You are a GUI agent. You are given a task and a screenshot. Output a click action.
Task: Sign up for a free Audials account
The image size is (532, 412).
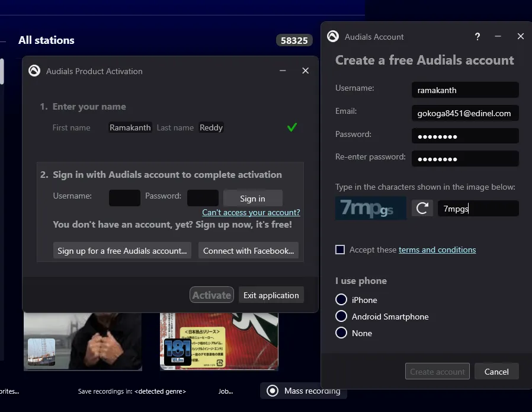(x=121, y=250)
